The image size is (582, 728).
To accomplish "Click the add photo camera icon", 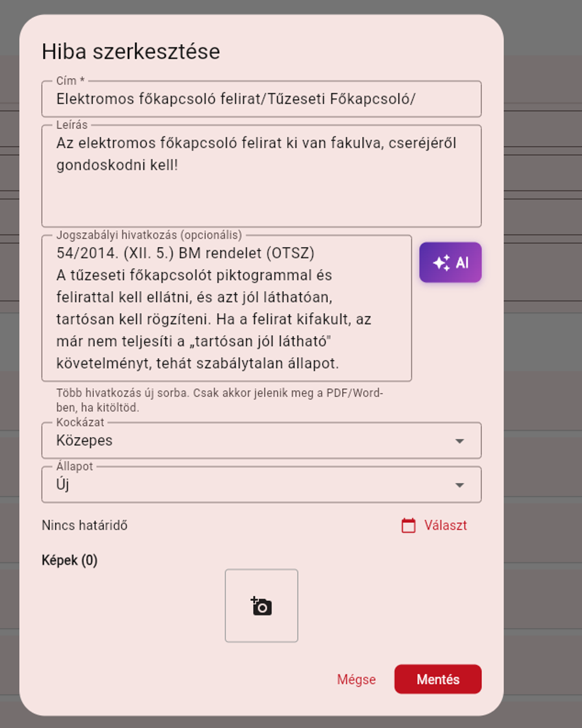I will pyautogui.click(x=261, y=606).
